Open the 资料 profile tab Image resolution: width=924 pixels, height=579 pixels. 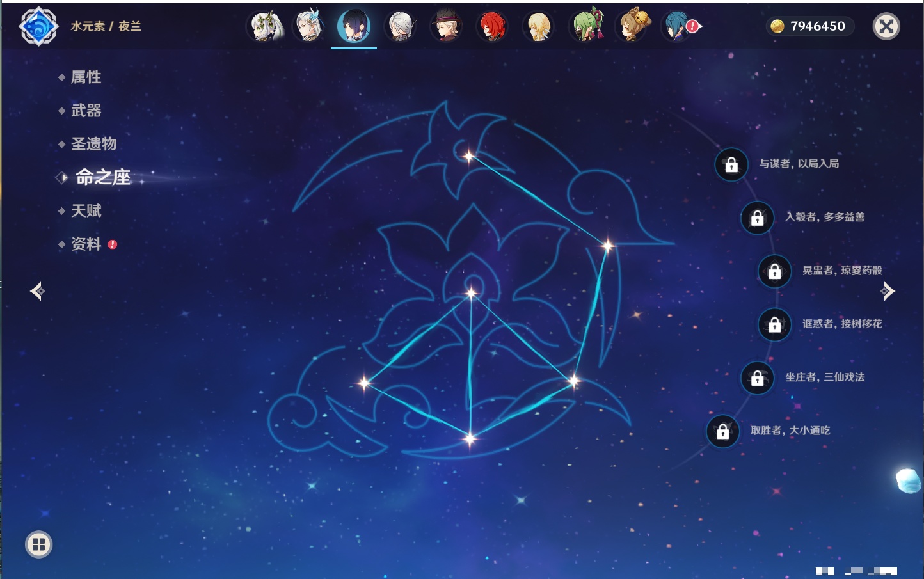(86, 244)
